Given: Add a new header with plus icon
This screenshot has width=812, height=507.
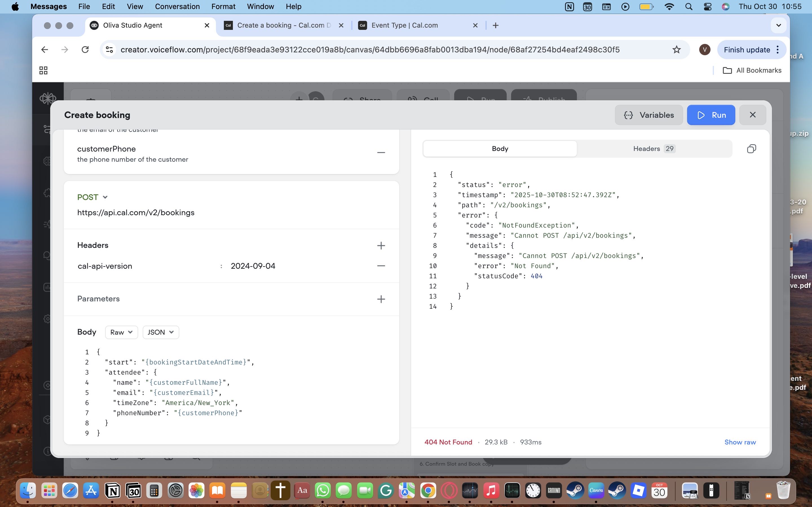Looking at the screenshot, I should click(381, 245).
